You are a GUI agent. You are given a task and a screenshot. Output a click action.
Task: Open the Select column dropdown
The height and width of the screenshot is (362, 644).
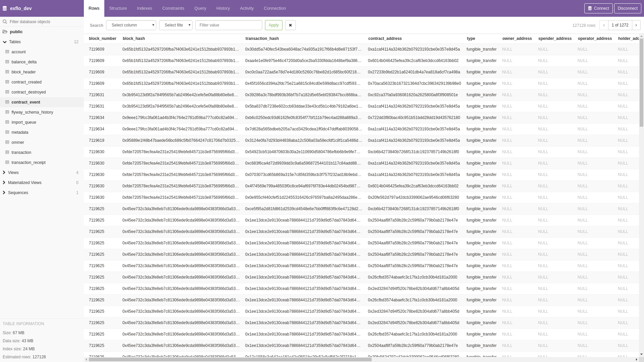tap(131, 25)
